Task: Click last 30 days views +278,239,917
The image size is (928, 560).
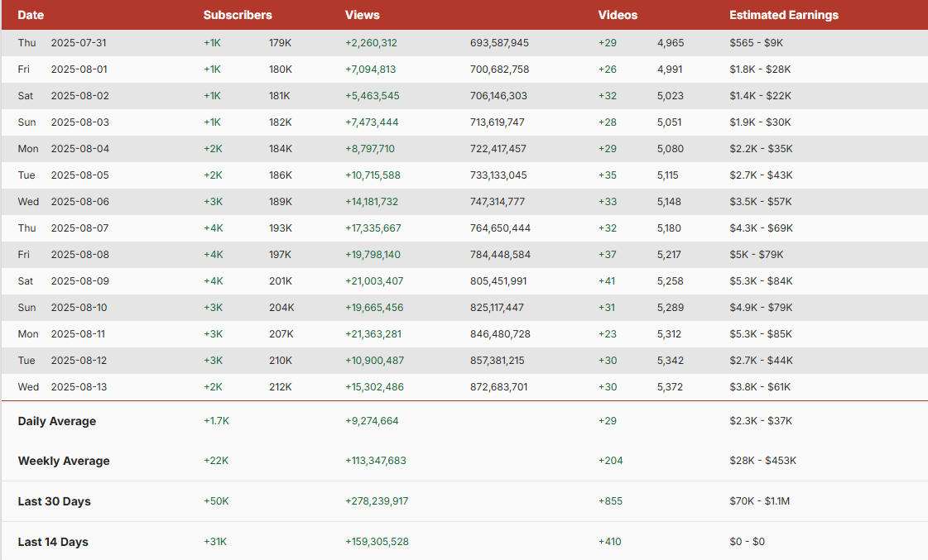Action: click(x=377, y=501)
